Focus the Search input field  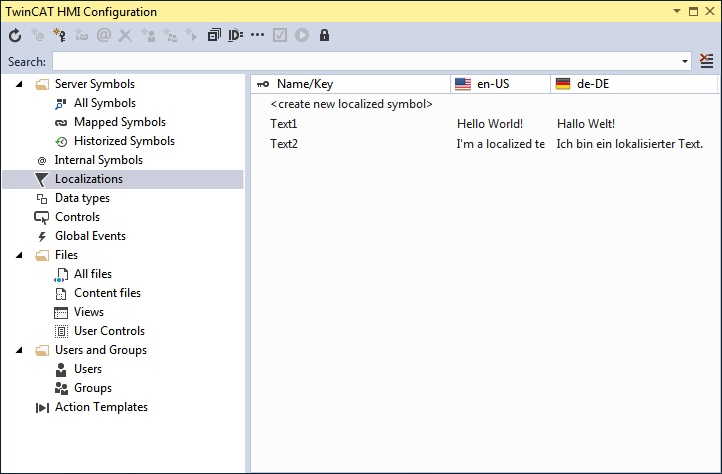(366, 61)
